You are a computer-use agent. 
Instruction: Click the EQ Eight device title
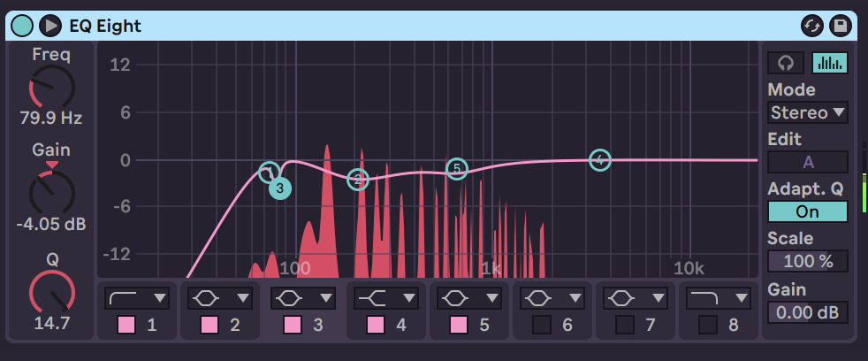coord(105,26)
